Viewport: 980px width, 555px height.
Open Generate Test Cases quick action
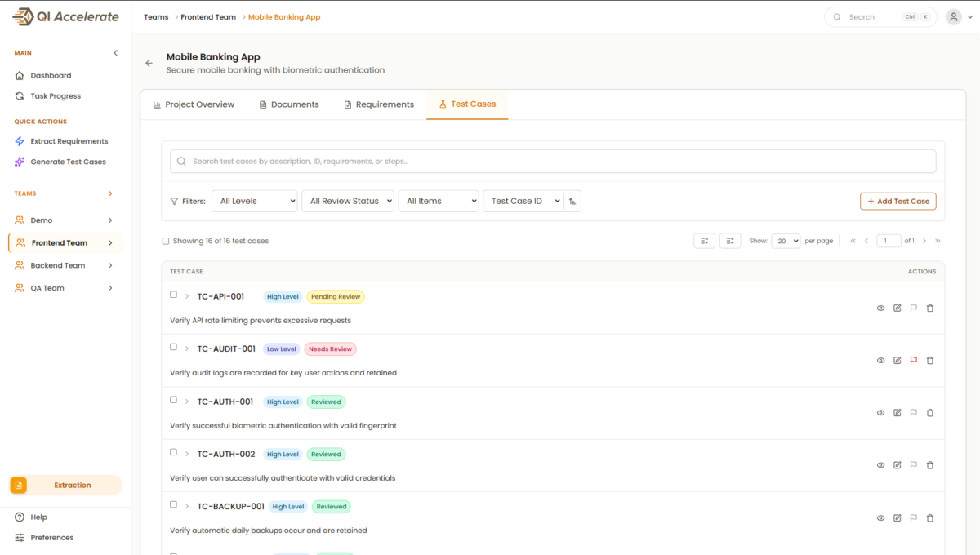click(68, 162)
